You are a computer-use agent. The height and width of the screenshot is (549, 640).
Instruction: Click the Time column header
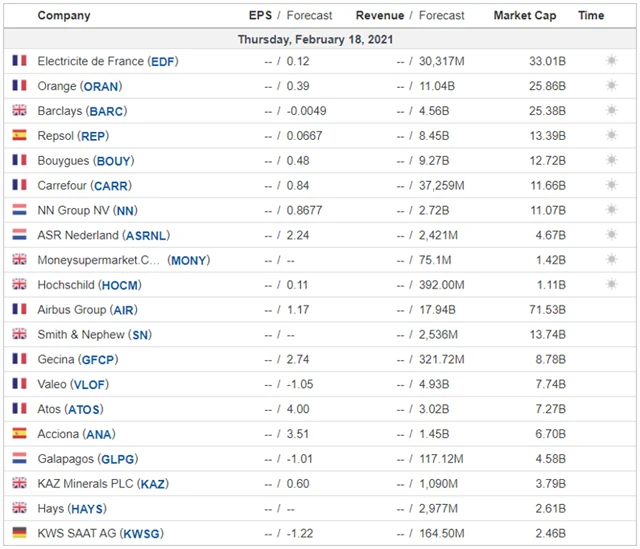point(591,15)
